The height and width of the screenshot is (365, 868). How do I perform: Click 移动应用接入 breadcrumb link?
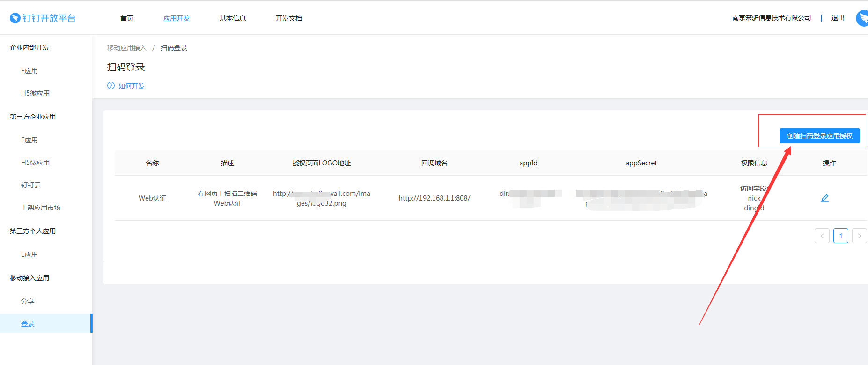[127, 48]
